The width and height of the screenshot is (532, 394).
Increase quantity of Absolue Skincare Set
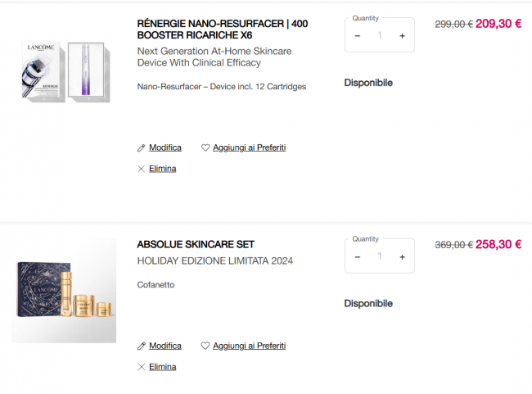click(402, 256)
